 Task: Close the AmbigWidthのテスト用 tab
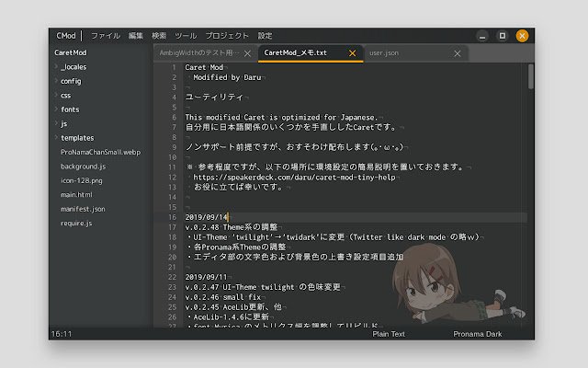tap(247, 53)
